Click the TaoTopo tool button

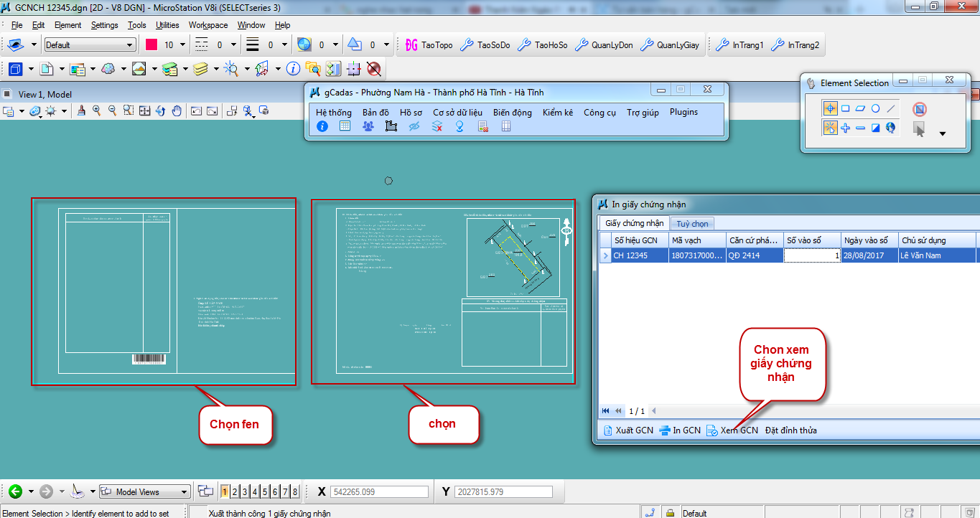[429, 45]
